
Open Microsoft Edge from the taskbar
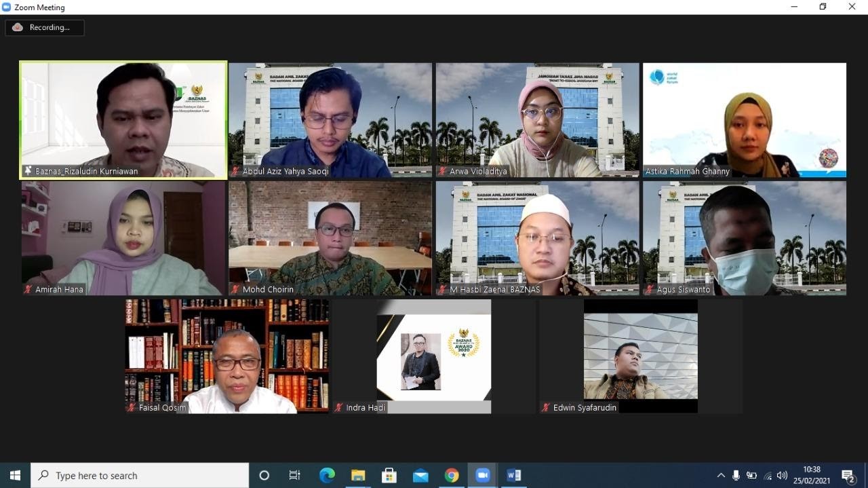tap(327, 475)
